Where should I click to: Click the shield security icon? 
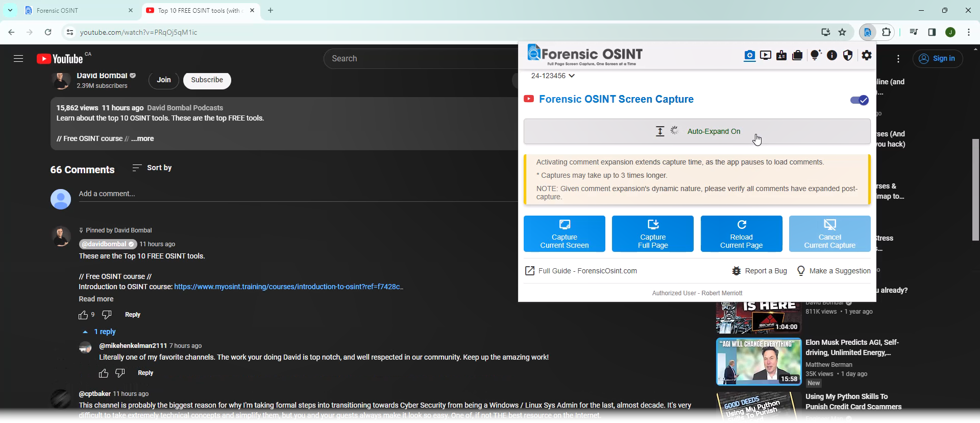coord(848,55)
